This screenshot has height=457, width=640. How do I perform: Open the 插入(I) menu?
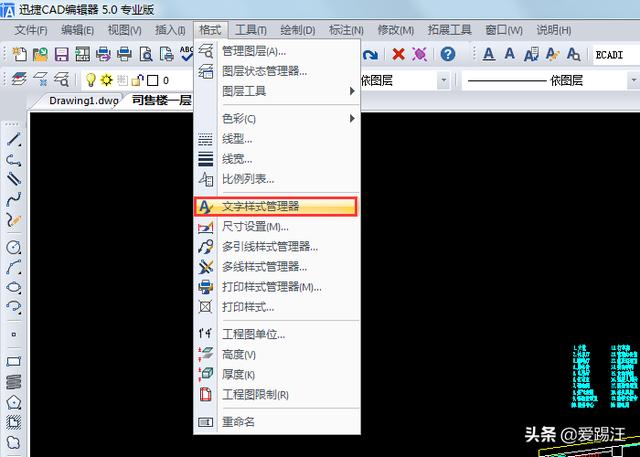pyautogui.click(x=170, y=30)
